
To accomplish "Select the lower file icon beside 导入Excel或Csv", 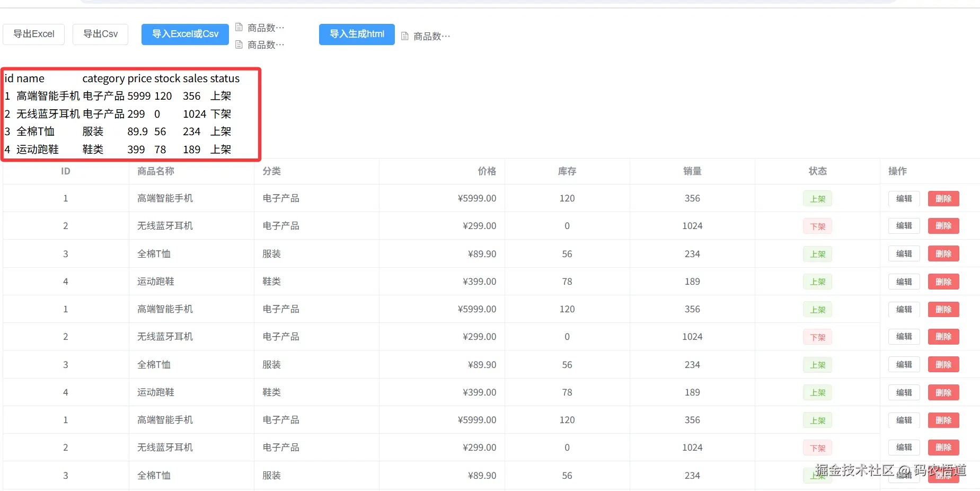I will 239,45.
